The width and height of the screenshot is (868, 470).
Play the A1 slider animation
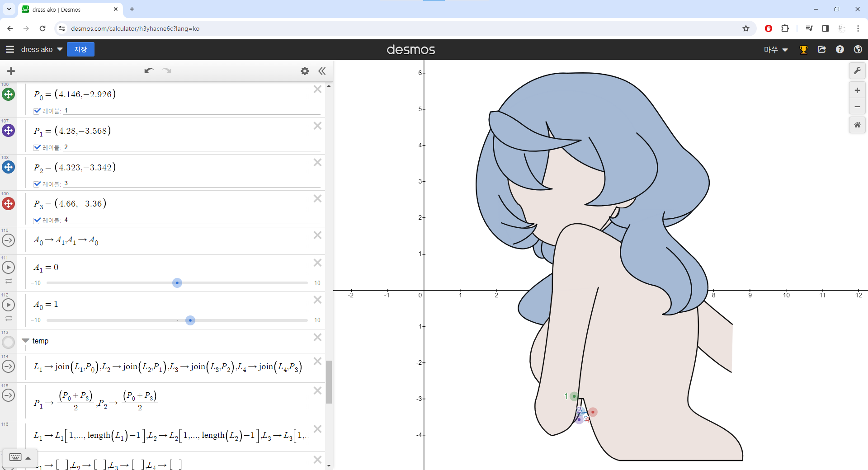pos(8,268)
